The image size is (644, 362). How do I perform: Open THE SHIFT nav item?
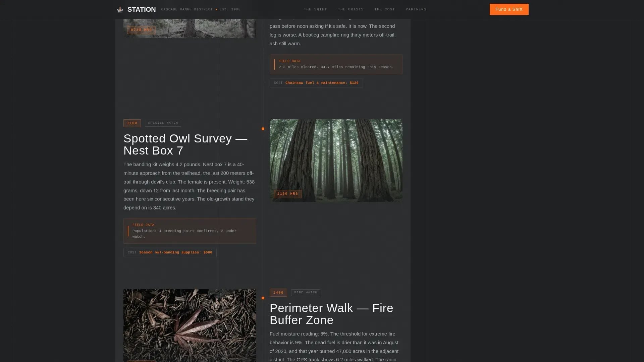(315, 9)
